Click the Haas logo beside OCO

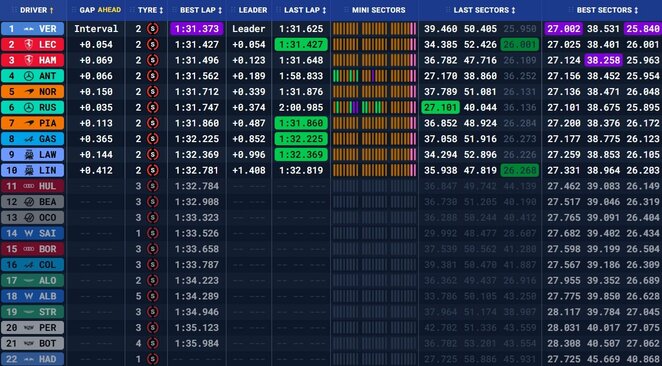[29, 217]
